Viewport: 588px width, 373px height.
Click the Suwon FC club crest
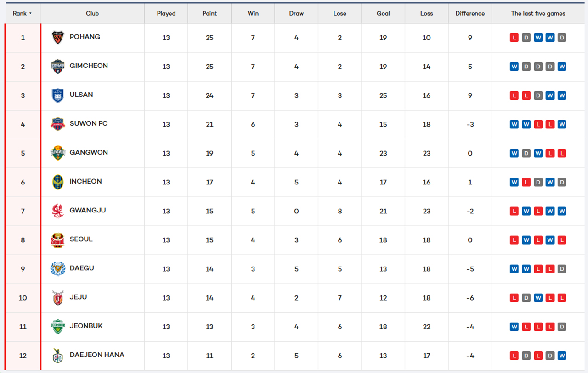pyautogui.click(x=58, y=124)
